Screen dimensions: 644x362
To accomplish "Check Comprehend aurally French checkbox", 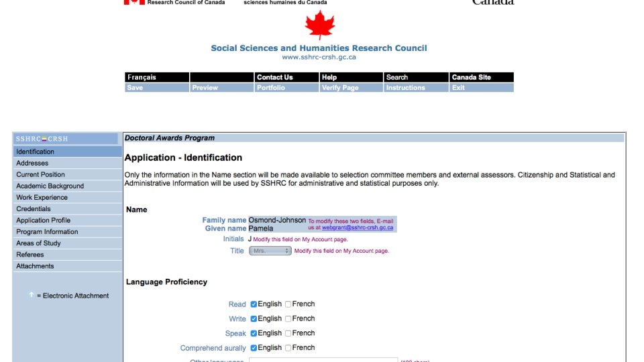I will coord(288,348).
